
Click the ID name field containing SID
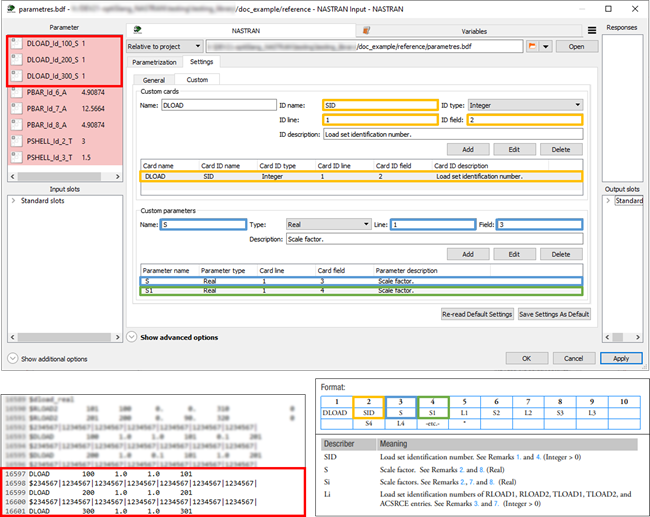(x=380, y=105)
